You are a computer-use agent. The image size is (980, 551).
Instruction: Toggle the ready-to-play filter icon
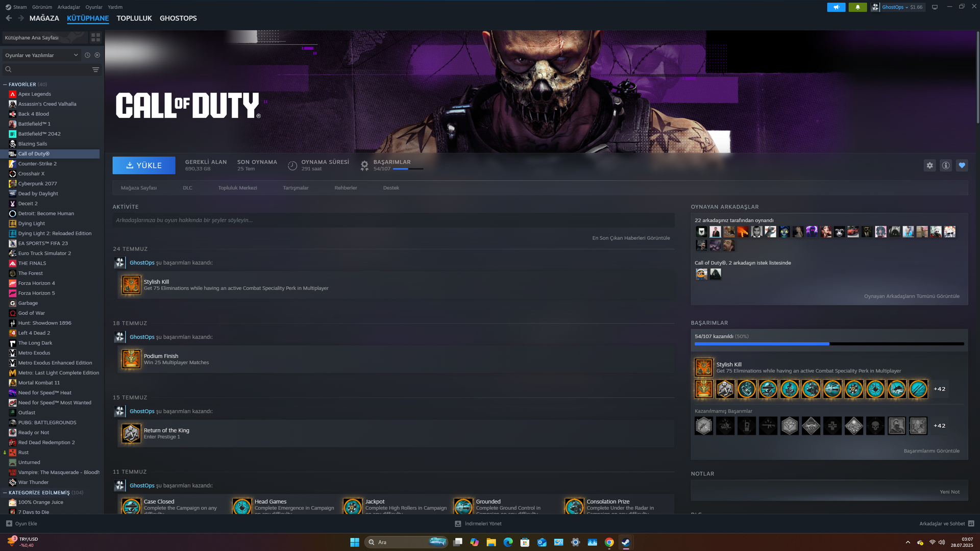point(97,55)
